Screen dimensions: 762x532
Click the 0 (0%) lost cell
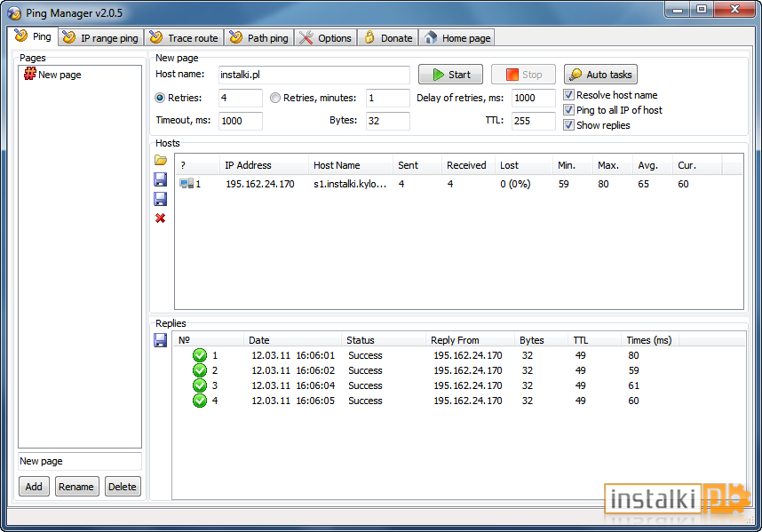pyautogui.click(x=515, y=184)
